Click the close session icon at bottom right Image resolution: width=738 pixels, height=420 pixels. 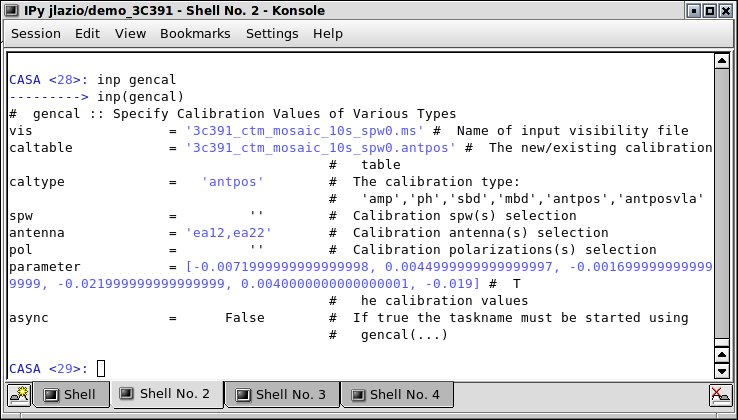coord(719,394)
